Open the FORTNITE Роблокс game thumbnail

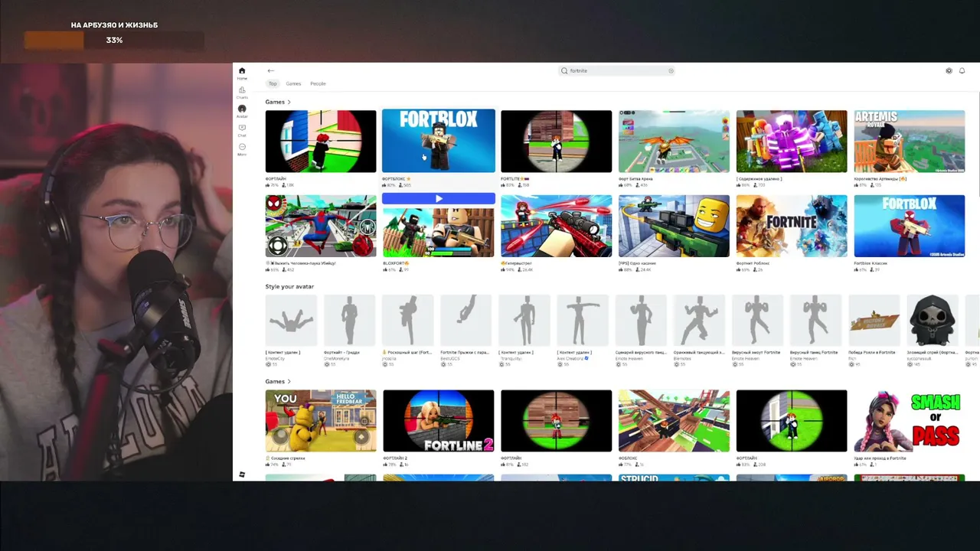792,226
